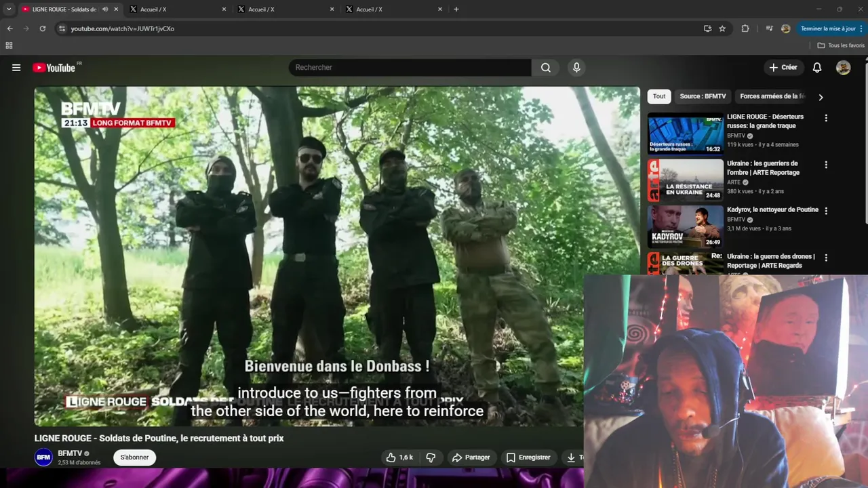Open options for Déserteurs russes video
This screenshot has height=488, width=868.
(826, 118)
